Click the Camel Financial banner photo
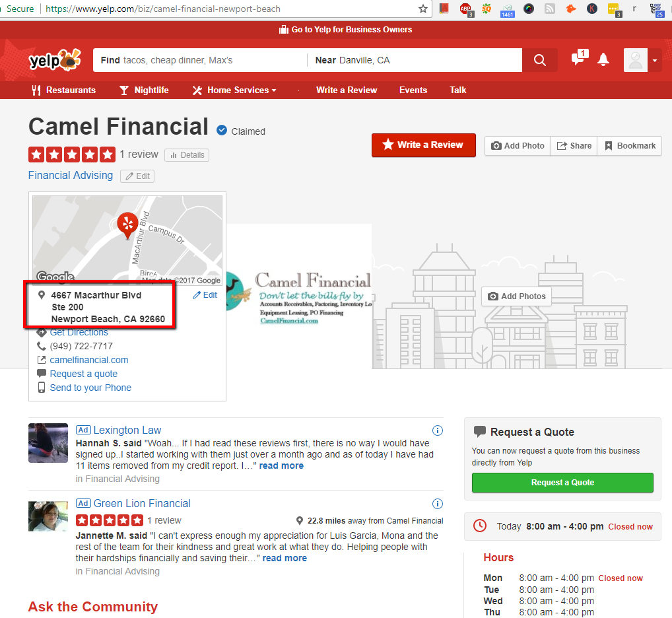This screenshot has width=672, height=618. click(x=299, y=296)
